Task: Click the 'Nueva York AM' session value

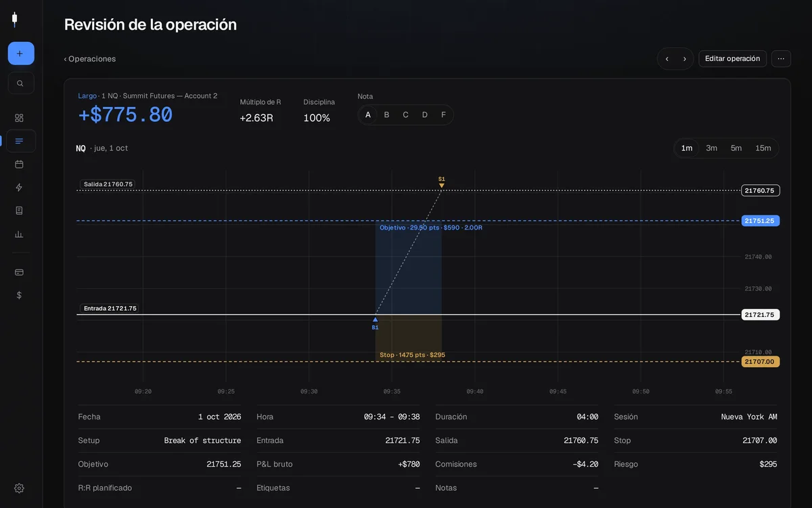Action: click(749, 417)
